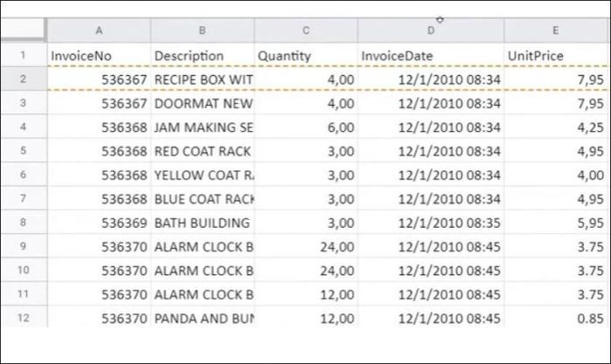This screenshot has width=611, height=364.
Task: Select date 12/1/2010 08:35 cell
Action: click(430, 222)
